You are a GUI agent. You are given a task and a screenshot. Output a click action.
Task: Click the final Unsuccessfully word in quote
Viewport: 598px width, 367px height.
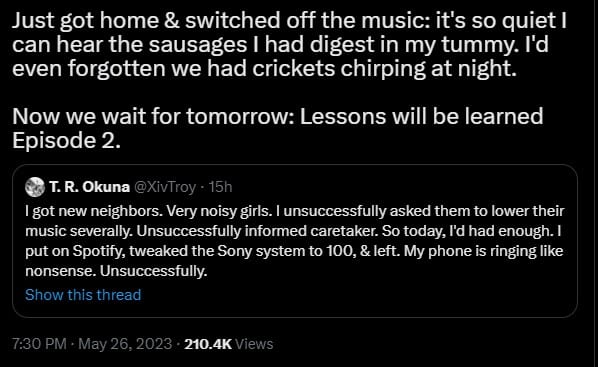153,271
